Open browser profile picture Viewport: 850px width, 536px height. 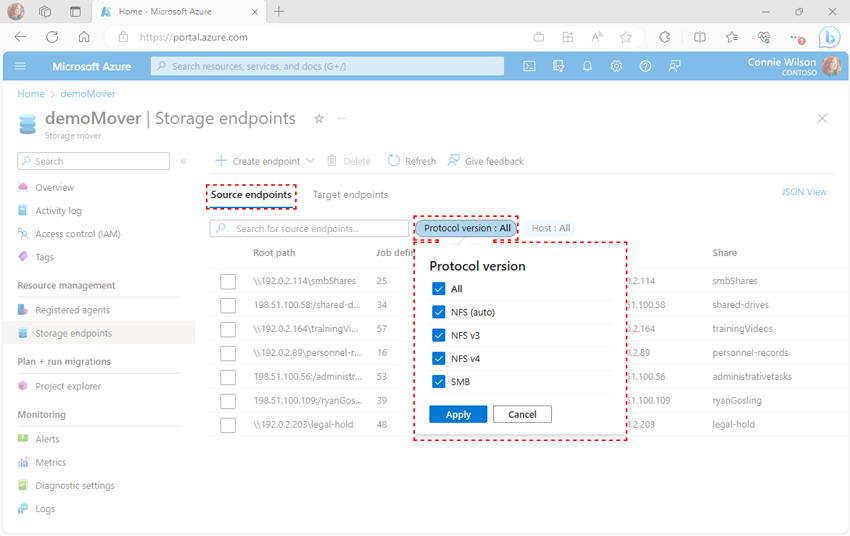point(16,11)
